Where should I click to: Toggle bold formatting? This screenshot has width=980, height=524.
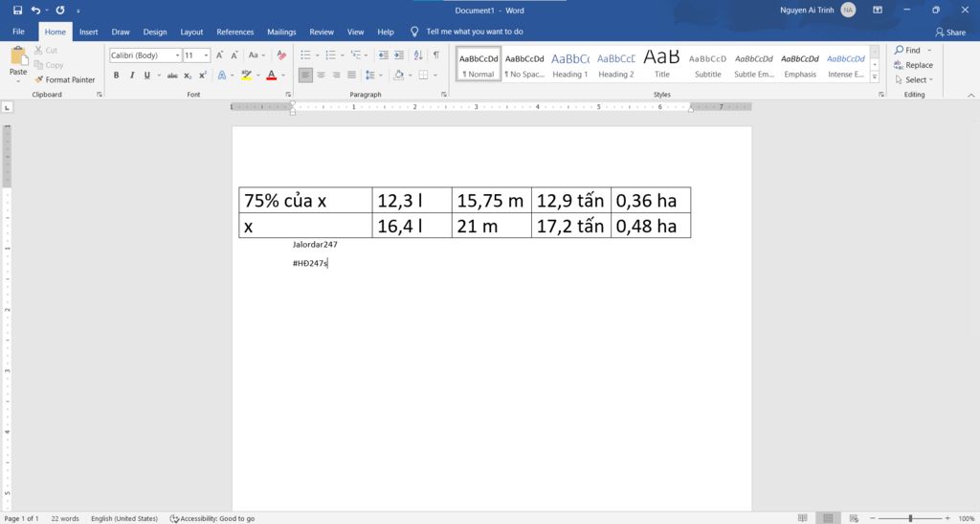[x=116, y=76]
